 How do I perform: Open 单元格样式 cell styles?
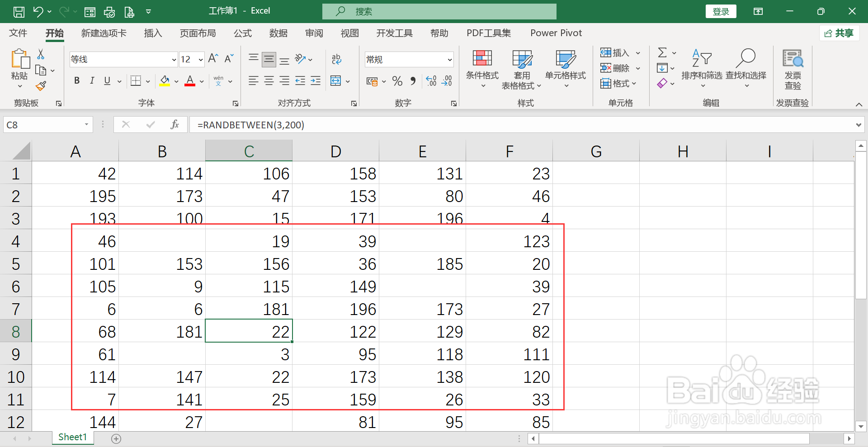566,69
